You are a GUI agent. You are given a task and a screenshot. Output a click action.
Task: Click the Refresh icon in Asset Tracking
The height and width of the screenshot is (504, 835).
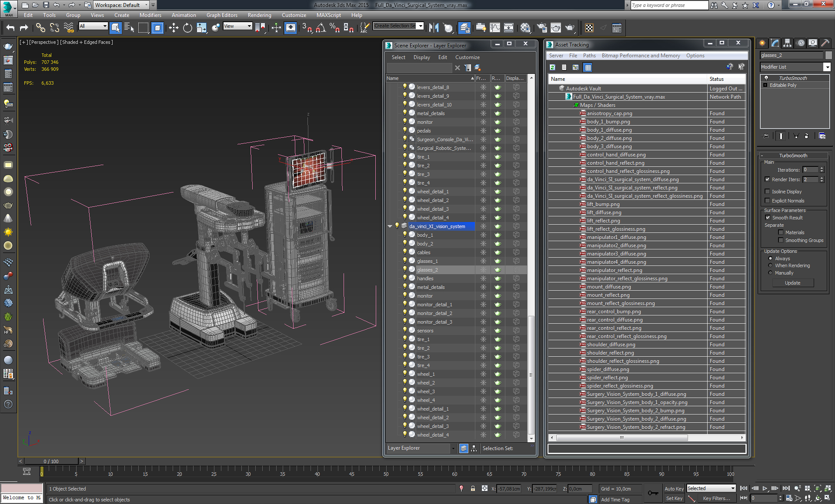(552, 67)
